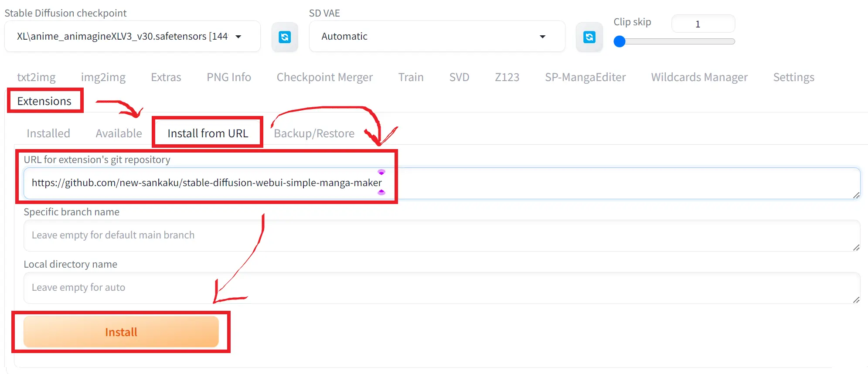This screenshot has width=868, height=374.
Task: Refresh the Stable Diffusion checkpoint list
Action: (285, 37)
